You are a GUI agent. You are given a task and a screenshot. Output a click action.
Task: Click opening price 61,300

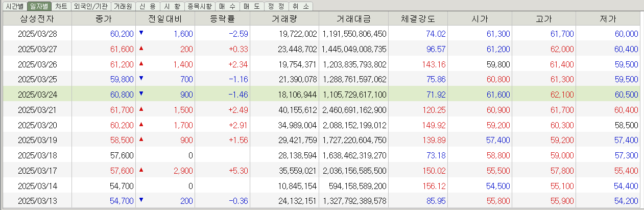coord(498,34)
